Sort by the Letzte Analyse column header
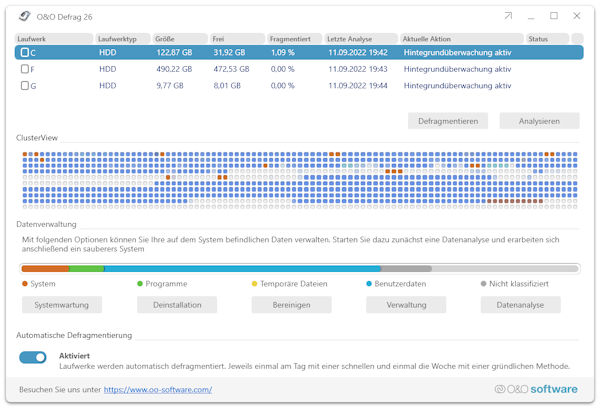 click(x=361, y=39)
